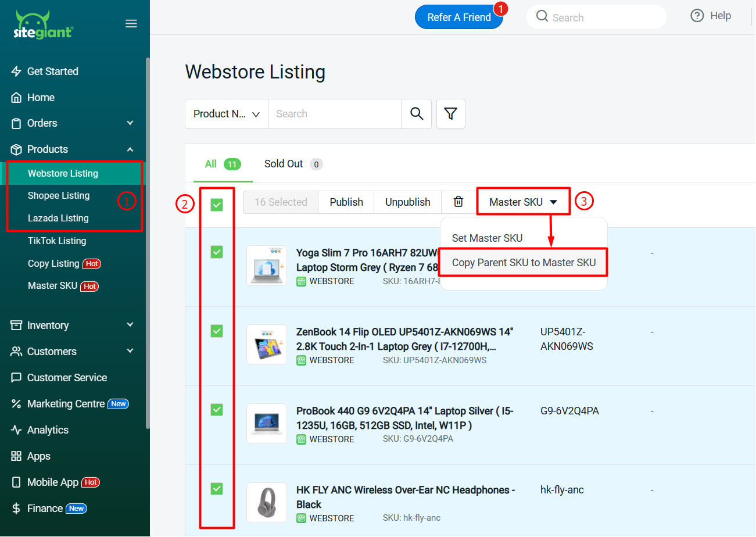
Task: Open Analytics in the sidebar
Action: click(x=48, y=430)
